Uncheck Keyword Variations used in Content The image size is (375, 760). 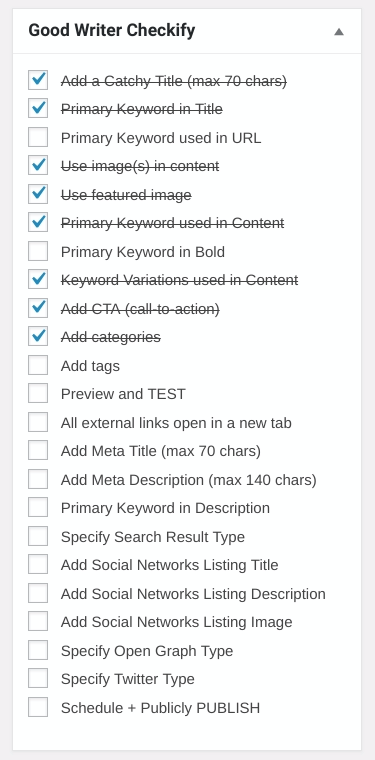tap(38, 280)
